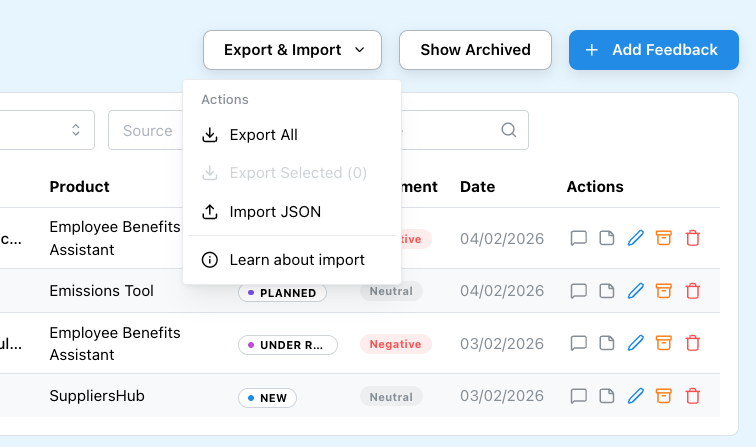This screenshot has height=447, width=756.
Task: Open comments for the SuppliersHub row
Action: [x=578, y=396]
